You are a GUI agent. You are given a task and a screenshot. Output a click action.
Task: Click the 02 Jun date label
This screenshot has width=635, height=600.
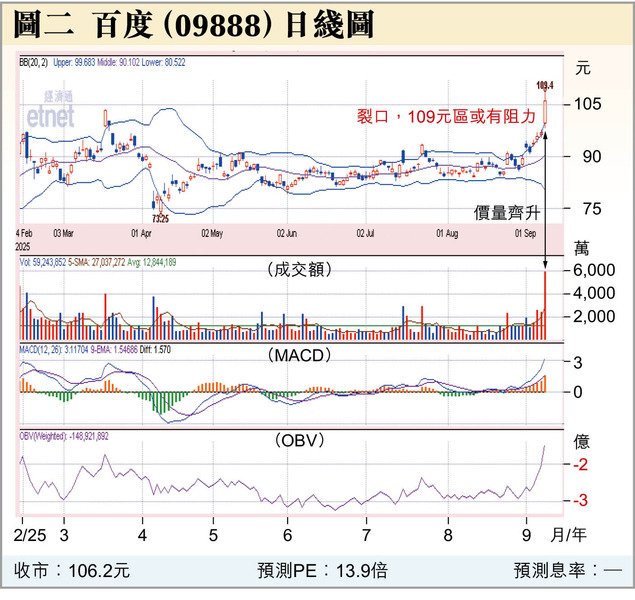(287, 233)
